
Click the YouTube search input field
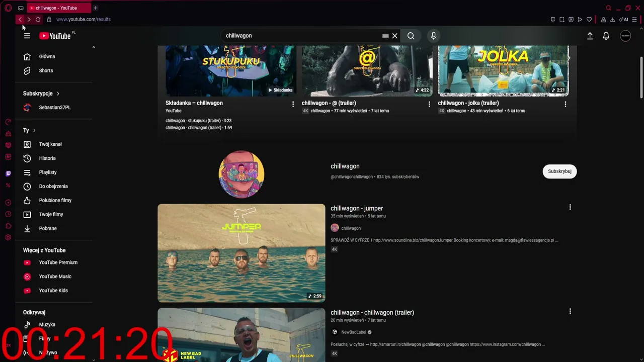tap(302, 36)
